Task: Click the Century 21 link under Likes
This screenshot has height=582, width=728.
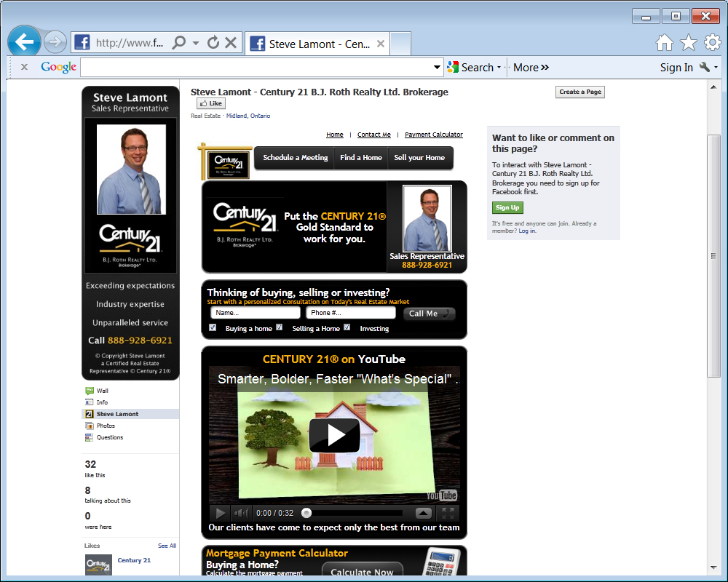Action: pos(134,560)
